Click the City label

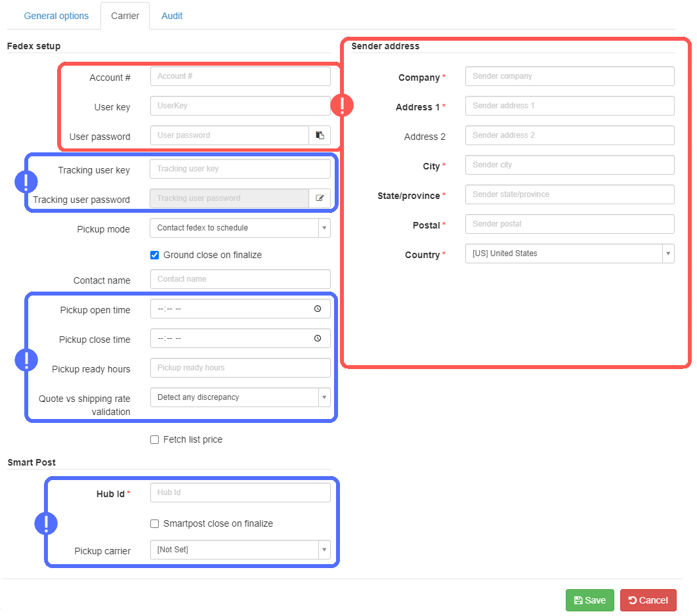431,166
